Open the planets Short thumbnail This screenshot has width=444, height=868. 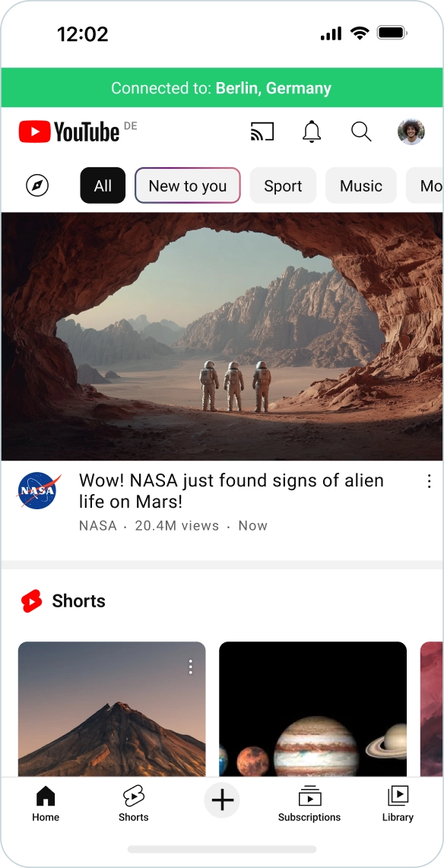[312, 709]
